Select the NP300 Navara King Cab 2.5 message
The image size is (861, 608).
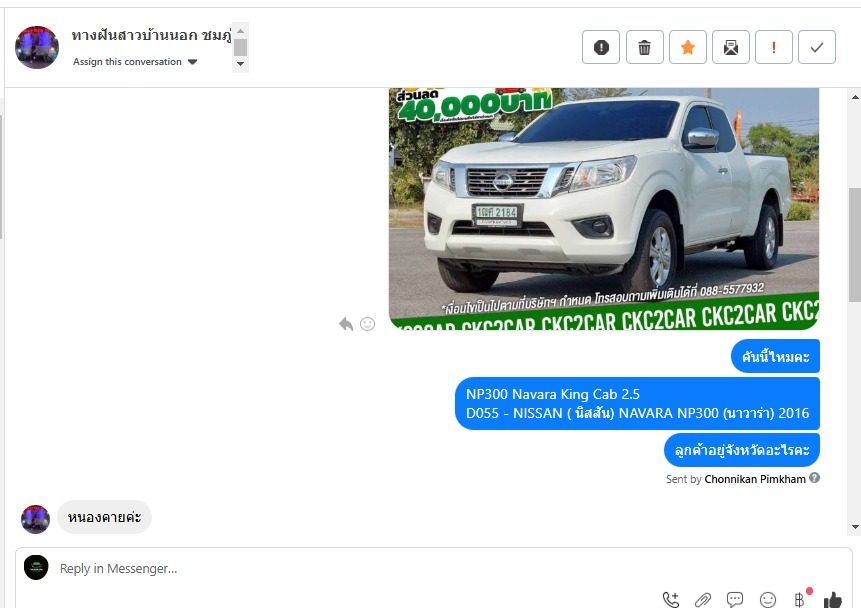[x=638, y=403]
